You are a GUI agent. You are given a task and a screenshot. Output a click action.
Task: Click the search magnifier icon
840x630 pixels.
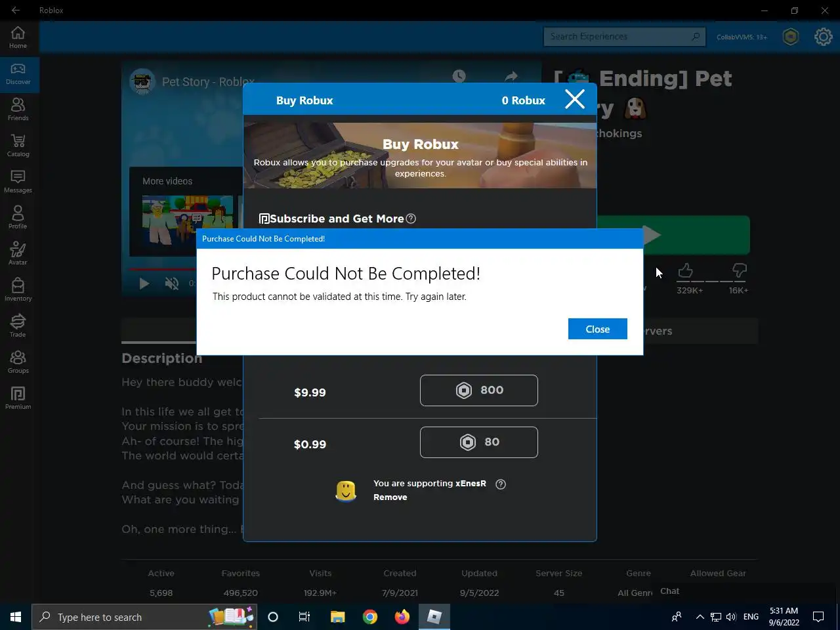pos(695,37)
